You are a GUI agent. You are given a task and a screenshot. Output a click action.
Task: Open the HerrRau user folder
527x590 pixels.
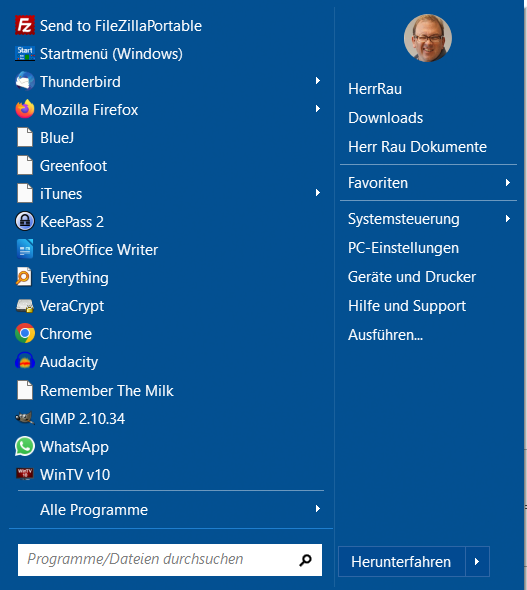pos(375,89)
